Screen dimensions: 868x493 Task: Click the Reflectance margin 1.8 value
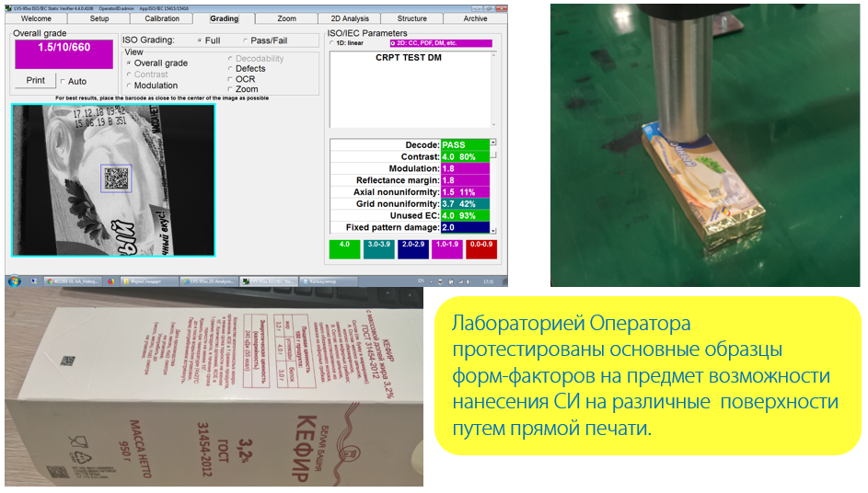465,180
